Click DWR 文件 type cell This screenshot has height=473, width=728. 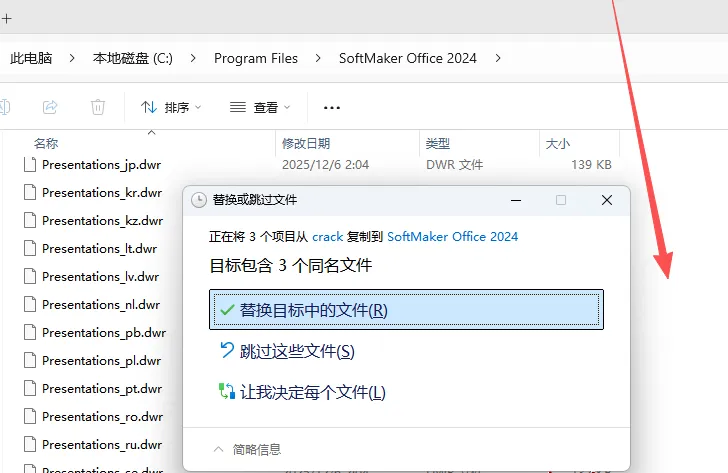point(455,165)
